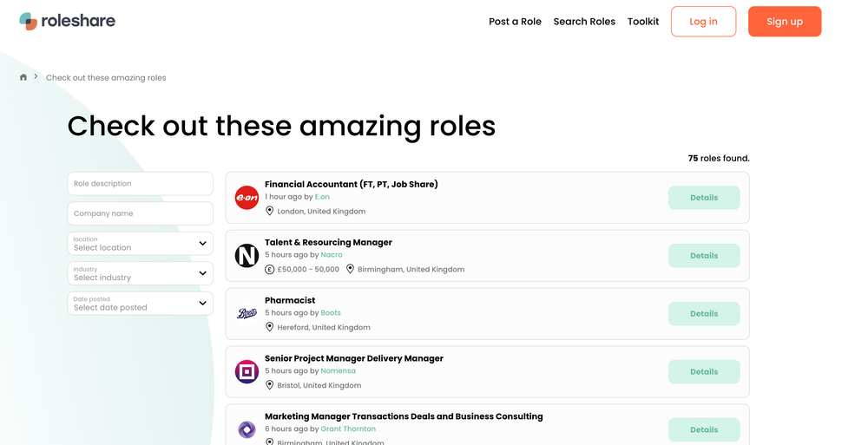Open the Nacro company link
Viewport: 868px width, 445px height.
332,255
